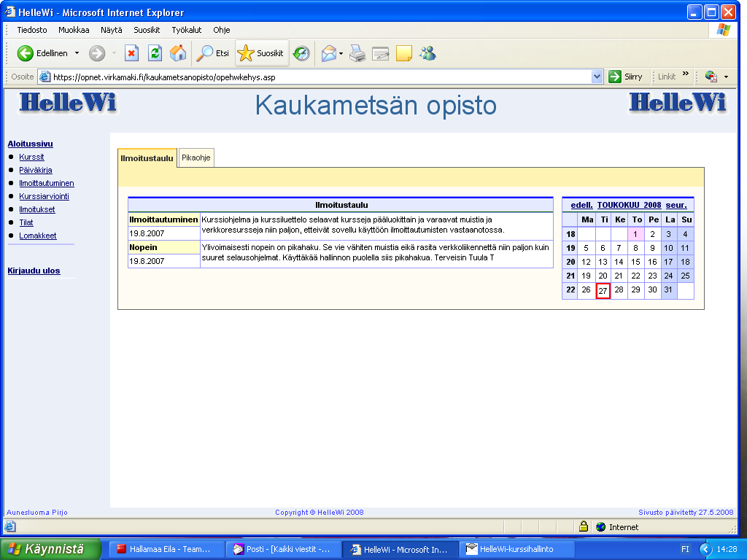Open the Kurssit link in sidebar

click(31, 157)
